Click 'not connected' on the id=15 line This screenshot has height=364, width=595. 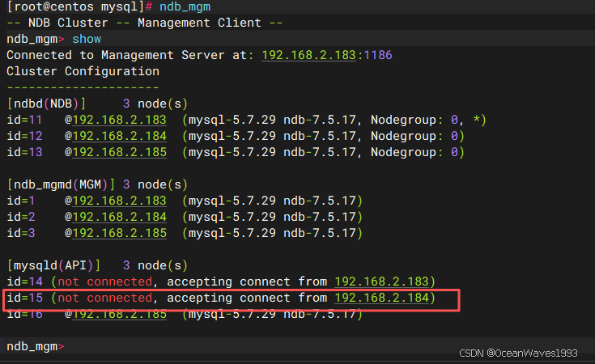click(105, 298)
